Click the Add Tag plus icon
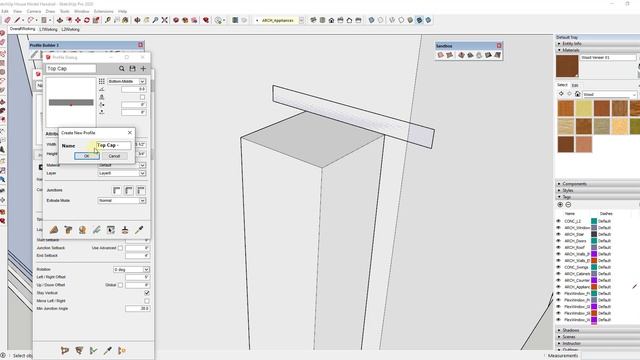The image size is (640, 360). tap(560, 204)
